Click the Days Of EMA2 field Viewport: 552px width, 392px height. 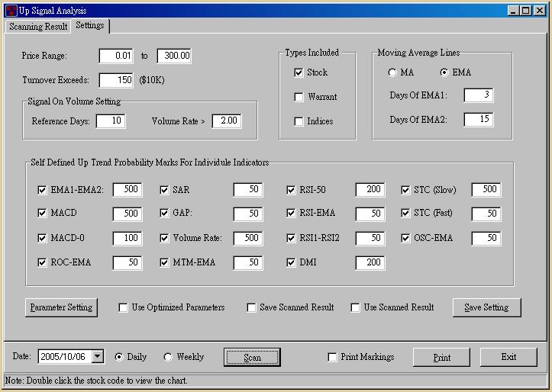pyautogui.click(x=478, y=120)
